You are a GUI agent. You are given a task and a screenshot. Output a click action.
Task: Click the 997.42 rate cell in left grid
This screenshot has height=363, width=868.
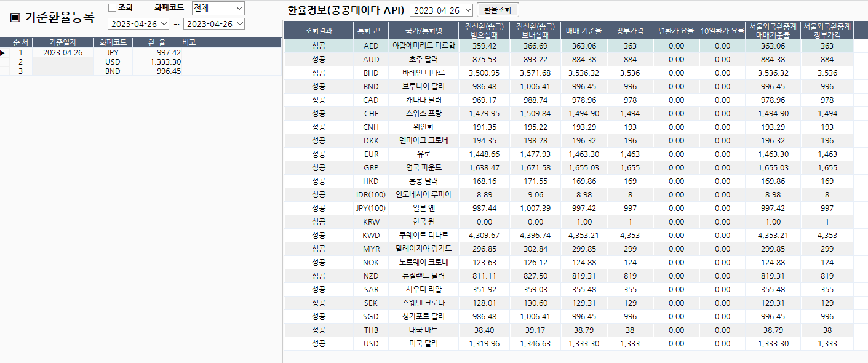point(156,53)
